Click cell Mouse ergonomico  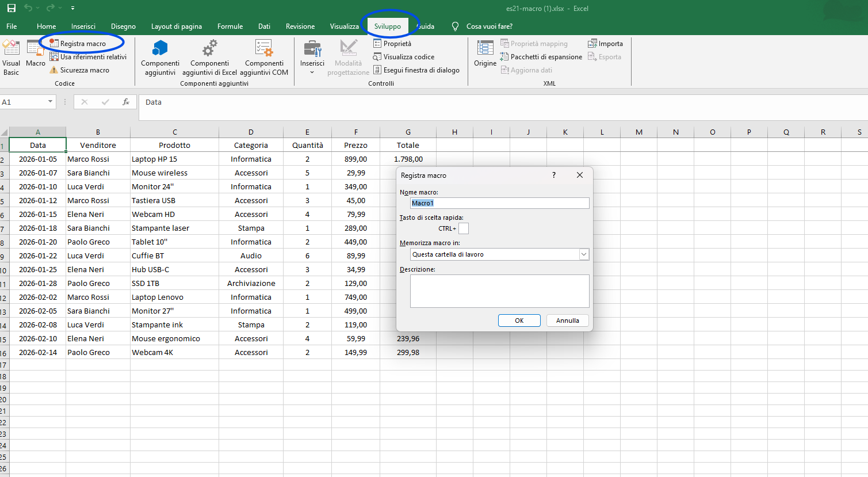coord(174,339)
